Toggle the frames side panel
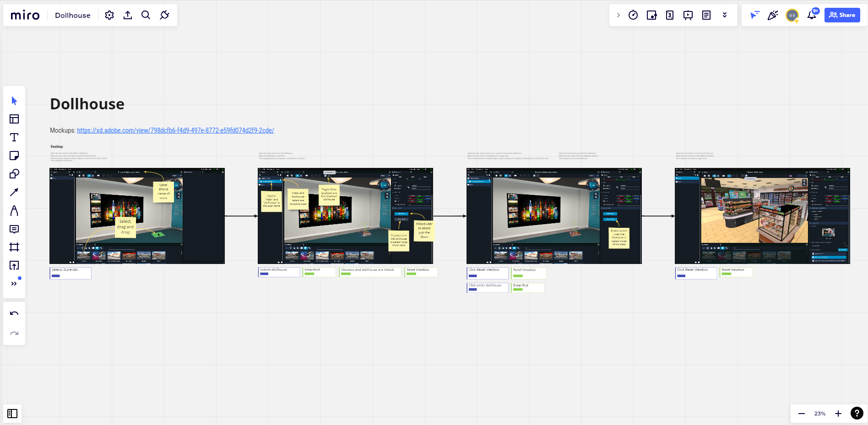868x425 pixels. (x=12, y=414)
